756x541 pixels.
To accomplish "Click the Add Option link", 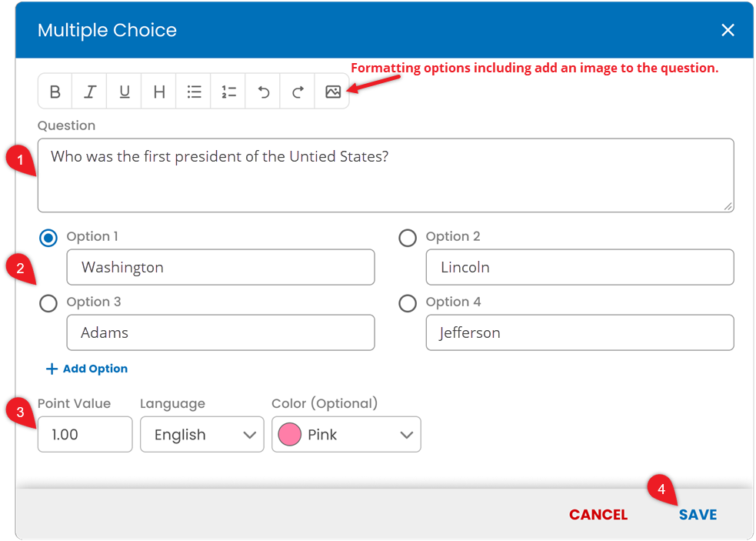I will 87,369.
